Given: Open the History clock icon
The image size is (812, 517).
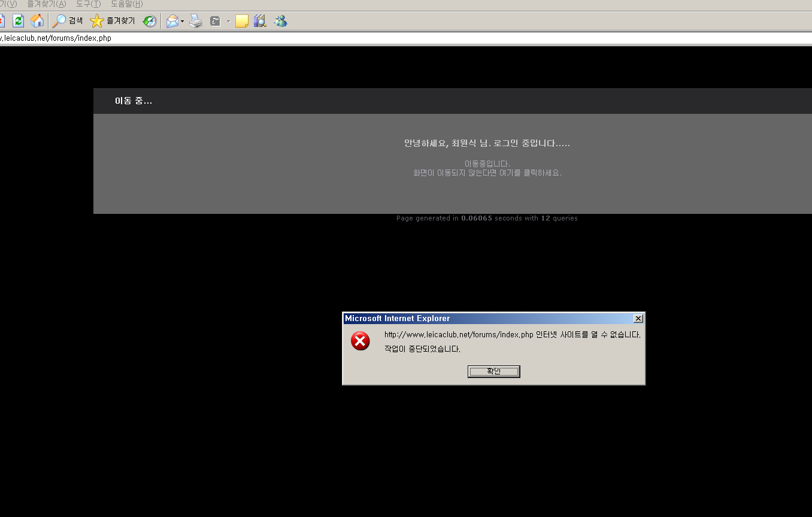Looking at the screenshot, I should click(x=149, y=21).
